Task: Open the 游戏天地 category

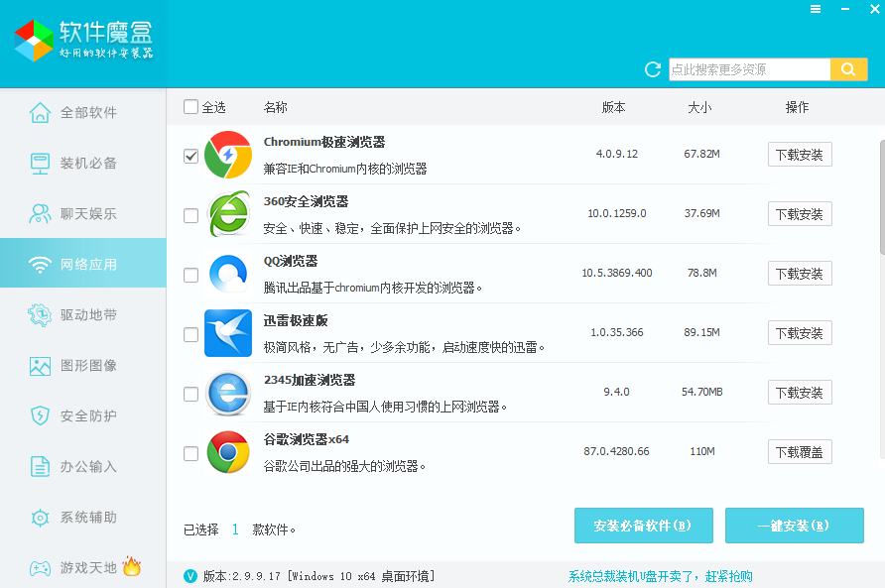Action: coord(83,568)
